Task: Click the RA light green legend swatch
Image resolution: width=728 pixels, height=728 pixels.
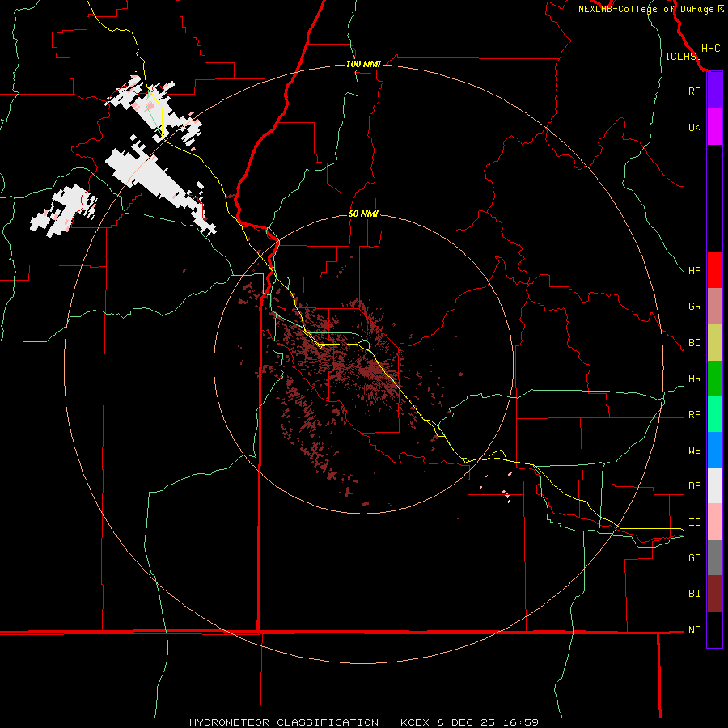Action: [714, 414]
